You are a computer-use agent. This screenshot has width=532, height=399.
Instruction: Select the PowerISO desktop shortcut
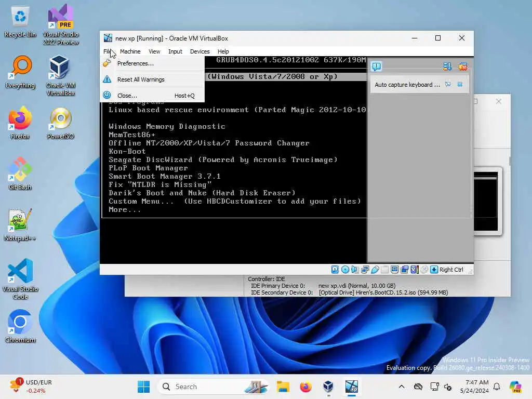pyautogui.click(x=61, y=123)
